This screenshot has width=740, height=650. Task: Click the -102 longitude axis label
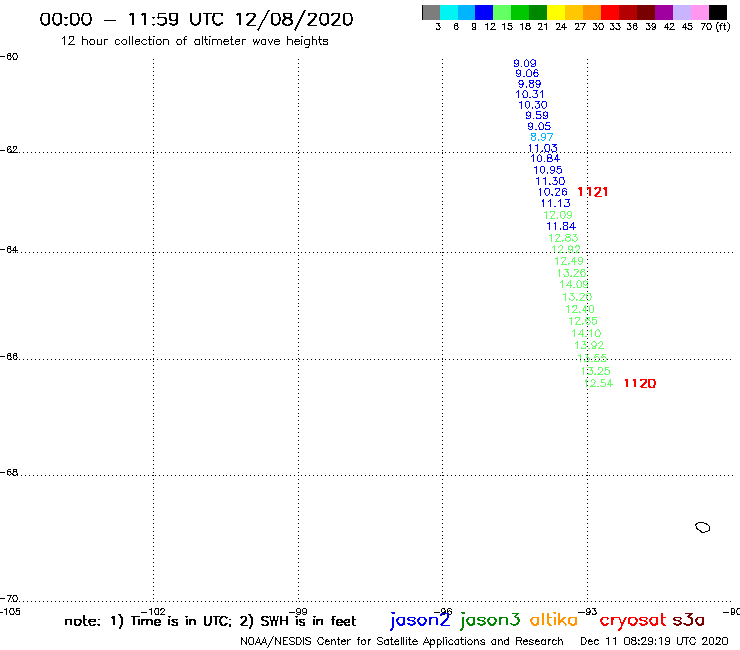pos(153,612)
